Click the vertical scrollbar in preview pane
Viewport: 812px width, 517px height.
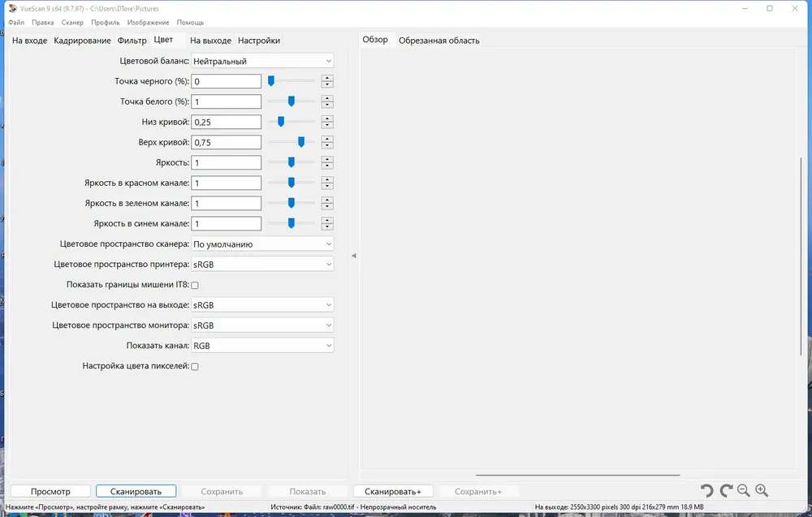click(x=801, y=256)
